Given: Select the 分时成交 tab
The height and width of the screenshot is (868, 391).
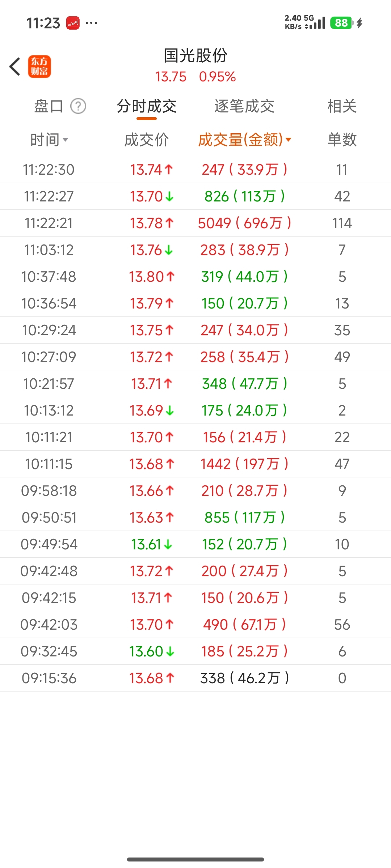Looking at the screenshot, I should 147,106.
